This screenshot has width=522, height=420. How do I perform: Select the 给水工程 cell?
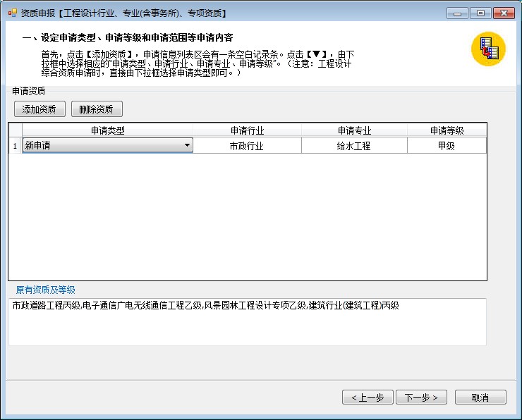353,146
